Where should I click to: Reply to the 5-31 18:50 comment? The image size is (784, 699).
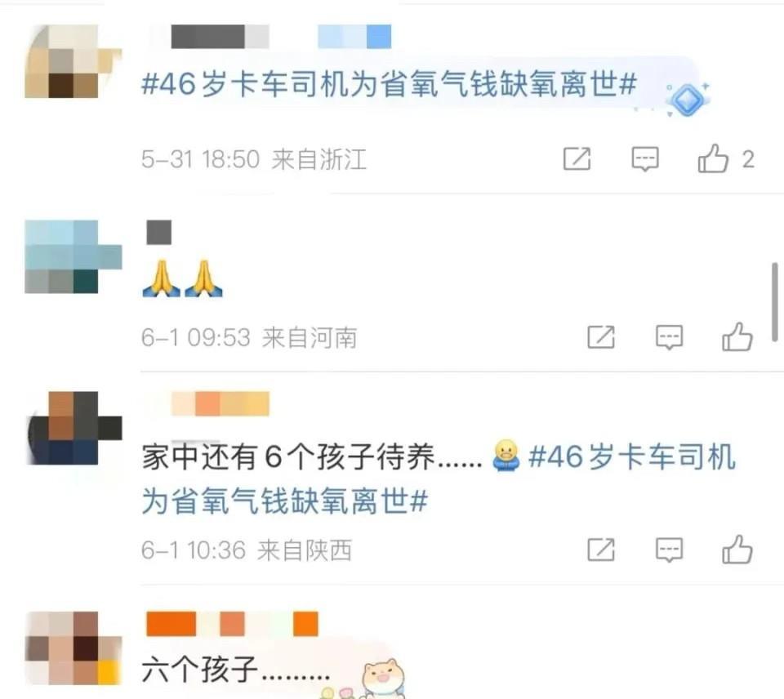pyautogui.click(x=645, y=159)
